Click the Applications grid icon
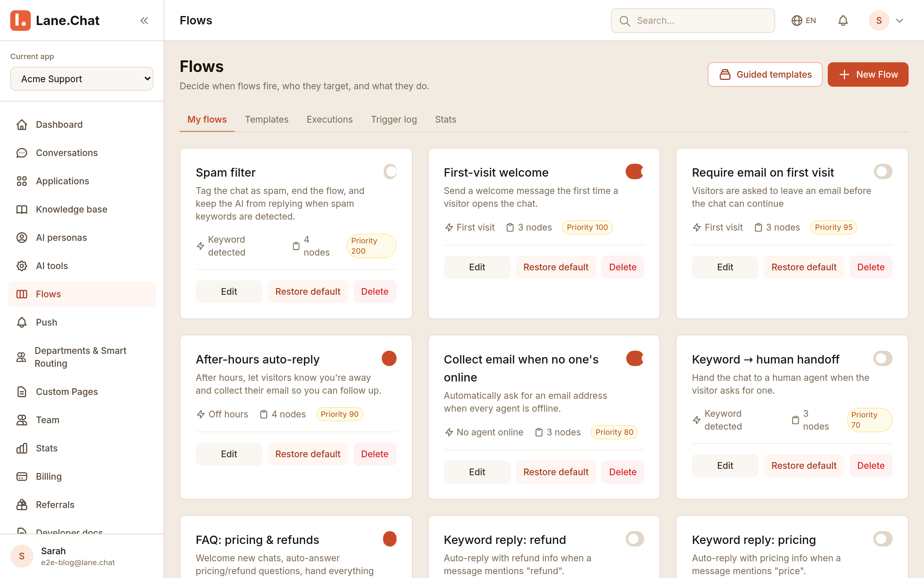Screen dimensions: 924x578 (22, 181)
